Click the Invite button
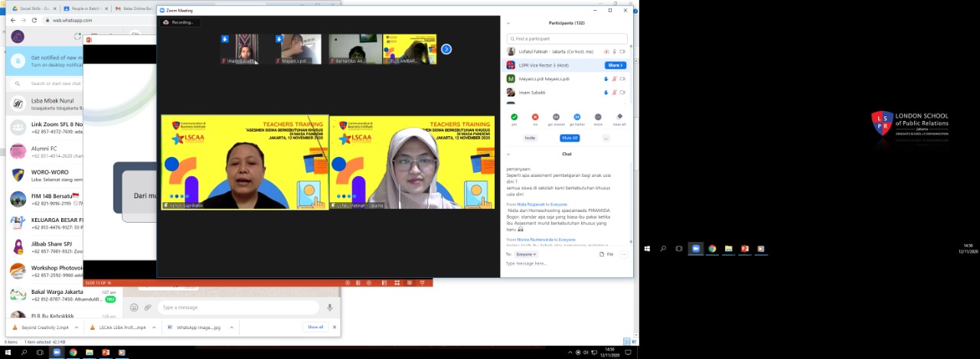Viewport: 980px width, 359px height. (x=530, y=138)
